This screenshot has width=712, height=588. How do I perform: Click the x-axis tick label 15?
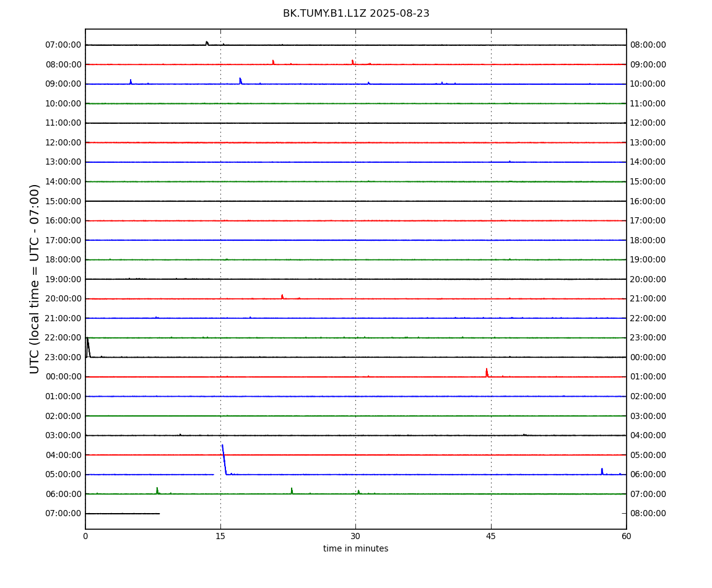pos(220,536)
